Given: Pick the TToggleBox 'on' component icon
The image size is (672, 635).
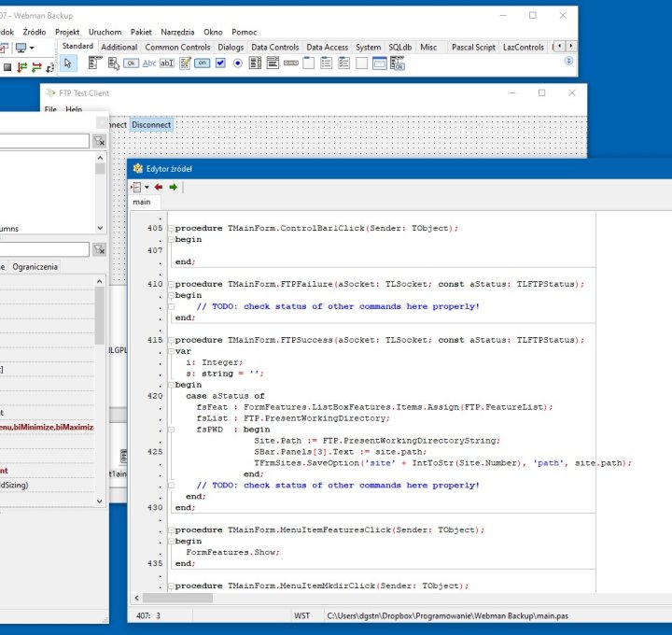Looking at the screenshot, I should tap(203, 63).
